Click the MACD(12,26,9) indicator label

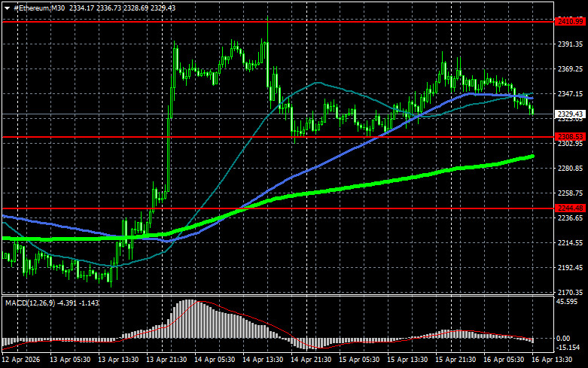(x=30, y=303)
